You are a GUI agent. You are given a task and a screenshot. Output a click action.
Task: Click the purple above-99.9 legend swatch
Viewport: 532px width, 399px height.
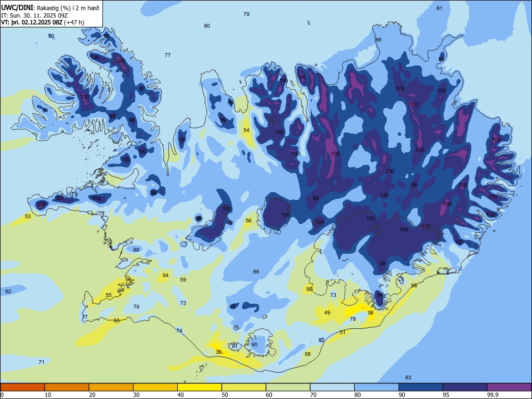pos(509,387)
